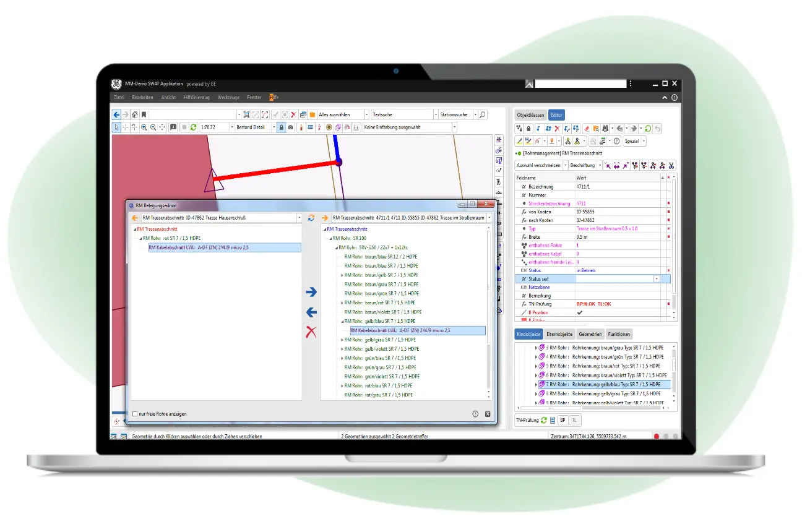Click the green refresh map icon
Screen dimensions: 802x532
pyautogui.click(x=193, y=127)
